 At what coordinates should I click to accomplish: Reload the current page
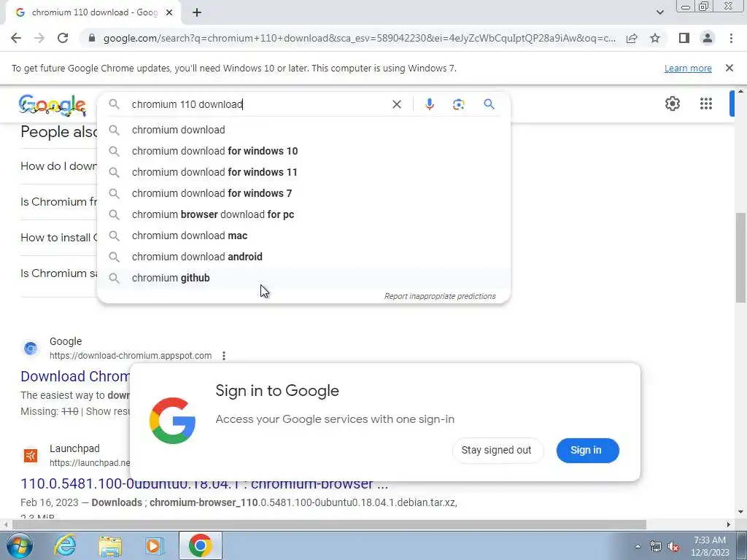[x=63, y=38]
